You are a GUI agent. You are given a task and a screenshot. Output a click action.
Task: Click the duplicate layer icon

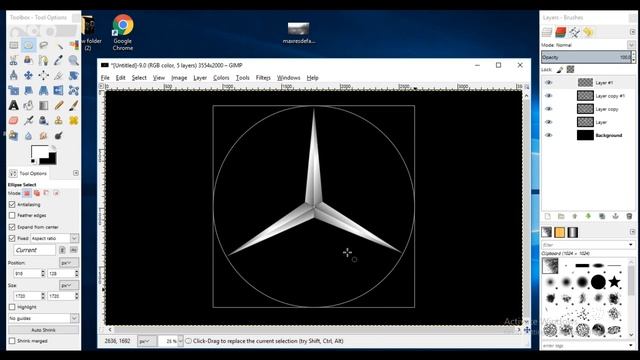click(x=602, y=216)
